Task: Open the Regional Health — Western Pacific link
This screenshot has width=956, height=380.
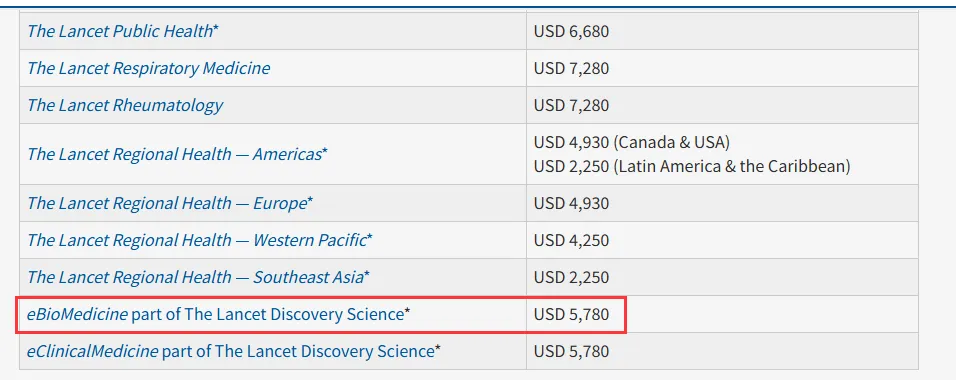Action: (x=196, y=240)
